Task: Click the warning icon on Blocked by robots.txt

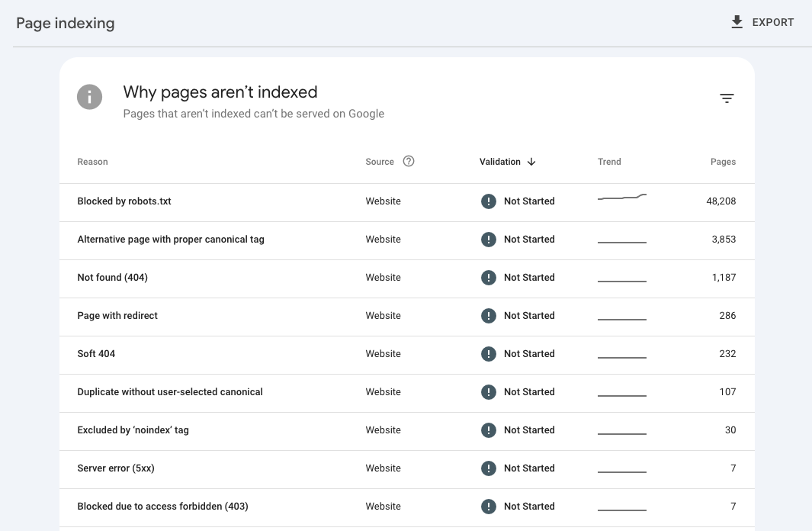Action: pos(489,201)
